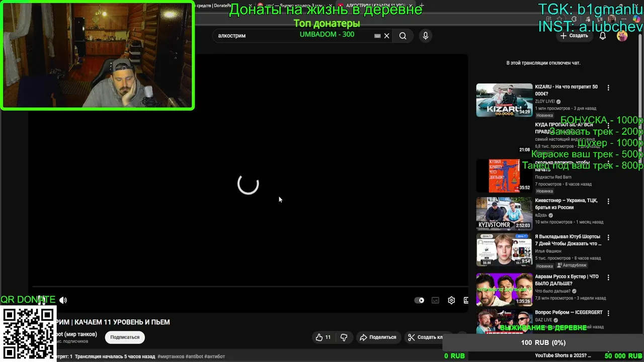The width and height of the screenshot is (644, 362).
Task: Open options menu for Вопрос Ребром video
Action: pyautogui.click(x=608, y=313)
